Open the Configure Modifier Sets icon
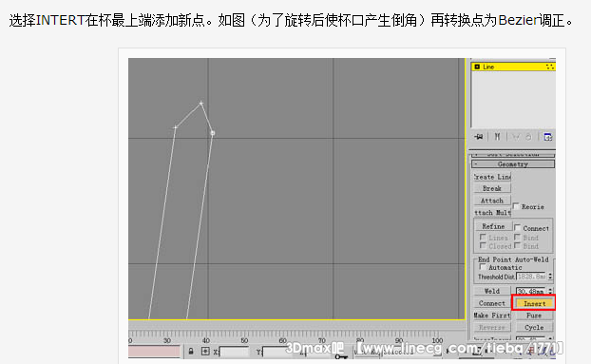Viewport: 591px width, 364px height. point(547,137)
